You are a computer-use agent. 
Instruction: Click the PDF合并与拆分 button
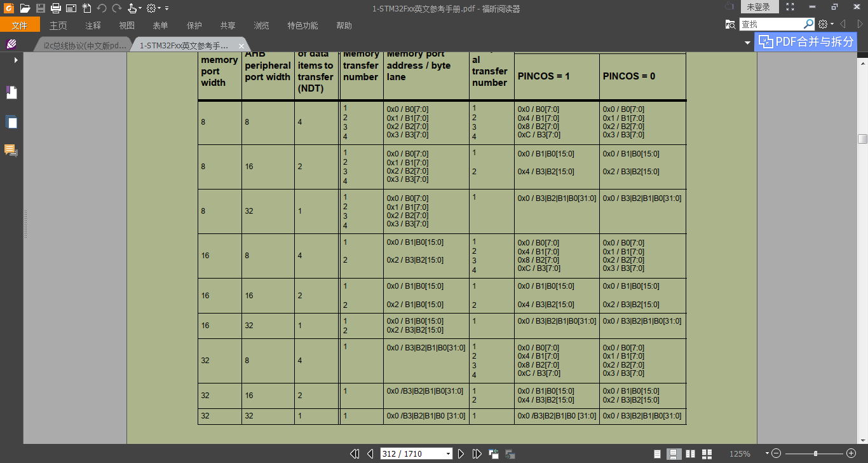click(x=806, y=42)
